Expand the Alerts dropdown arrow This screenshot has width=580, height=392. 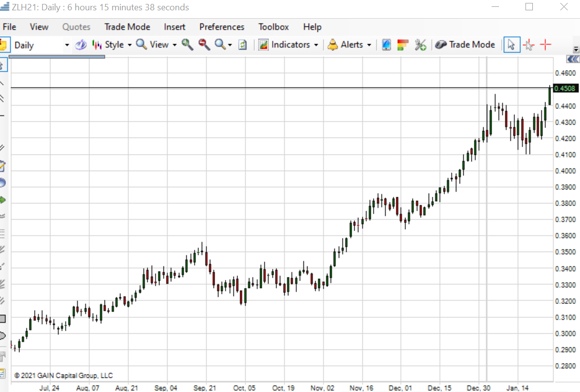pyautogui.click(x=369, y=45)
